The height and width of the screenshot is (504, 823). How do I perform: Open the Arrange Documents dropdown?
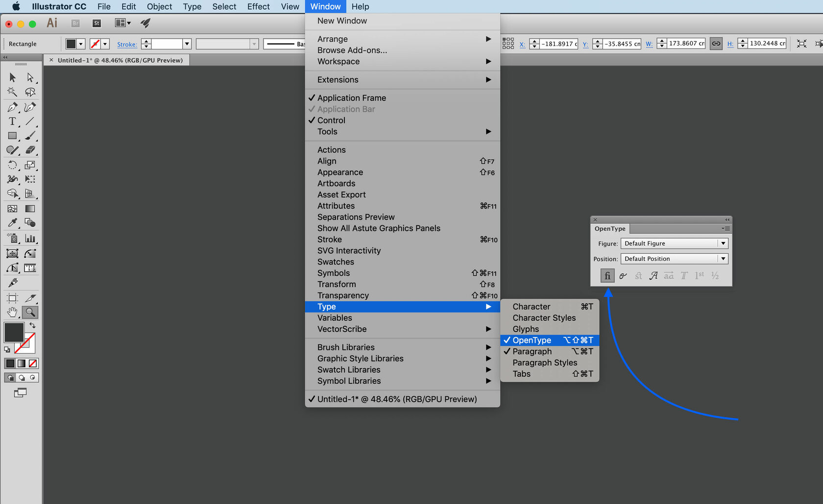point(122,23)
